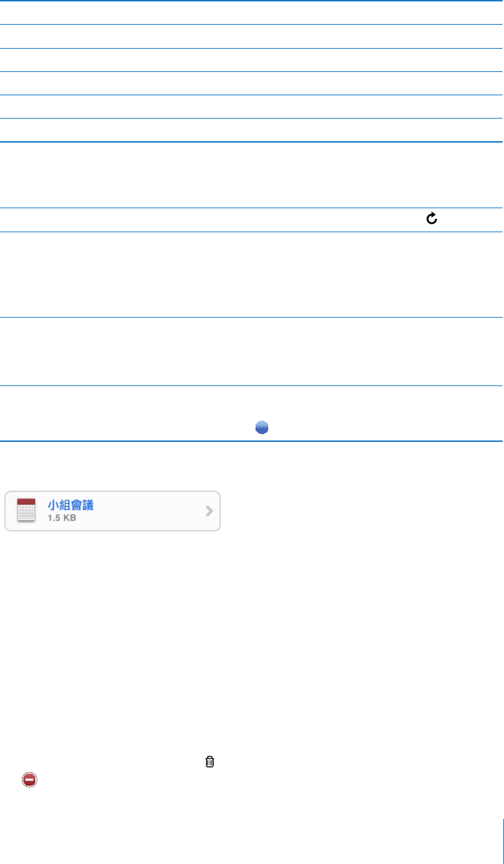Click the fourth narrow blank table row
The image size is (504, 864).
pos(251,83)
